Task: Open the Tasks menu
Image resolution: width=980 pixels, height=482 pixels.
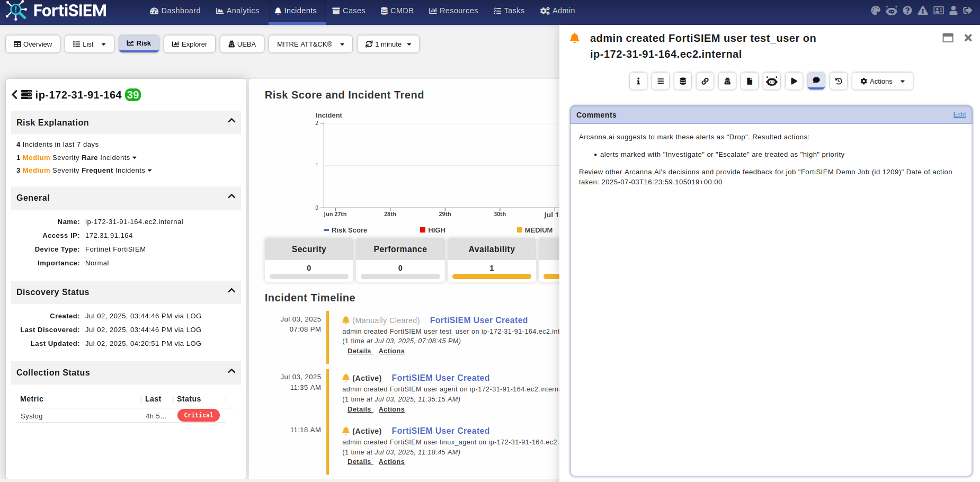Action: 509,11
